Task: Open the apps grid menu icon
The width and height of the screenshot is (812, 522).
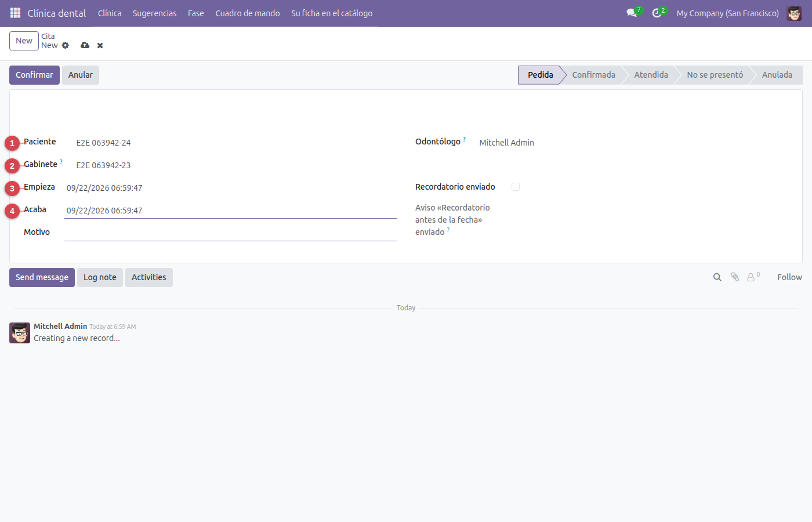Action: click(15, 13)
